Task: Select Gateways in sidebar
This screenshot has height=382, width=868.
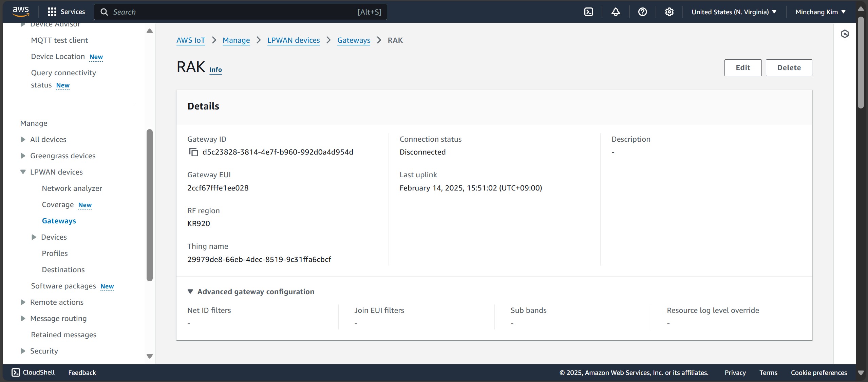Action: (59, 221)
